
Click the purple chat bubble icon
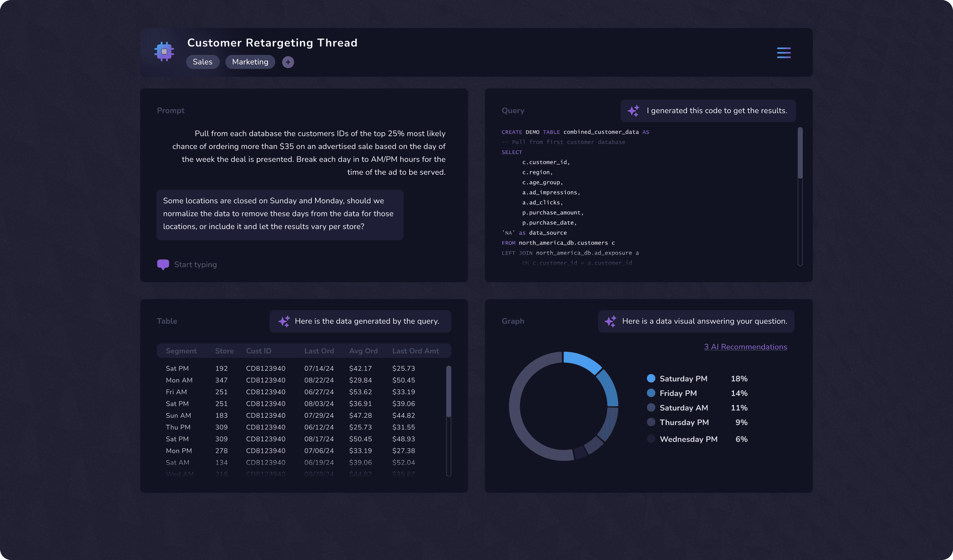coord(163,265)
